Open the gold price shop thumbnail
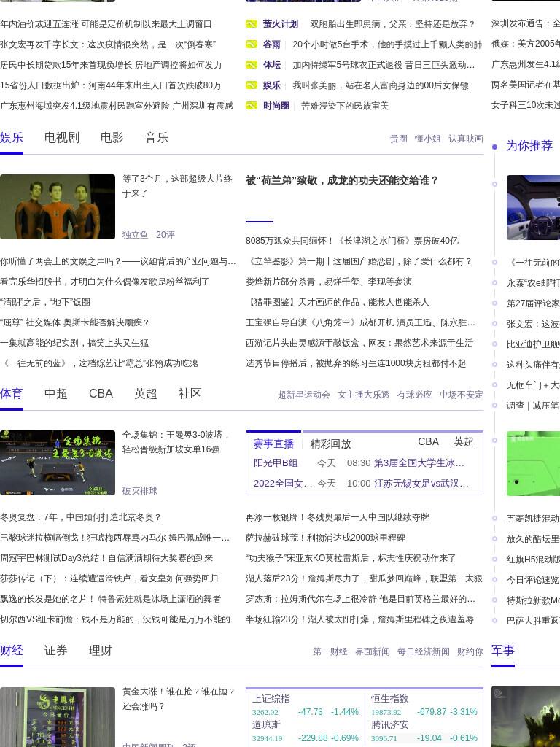Image resolution: width=560 pixels, height=747 pixels. coord(58,717)
